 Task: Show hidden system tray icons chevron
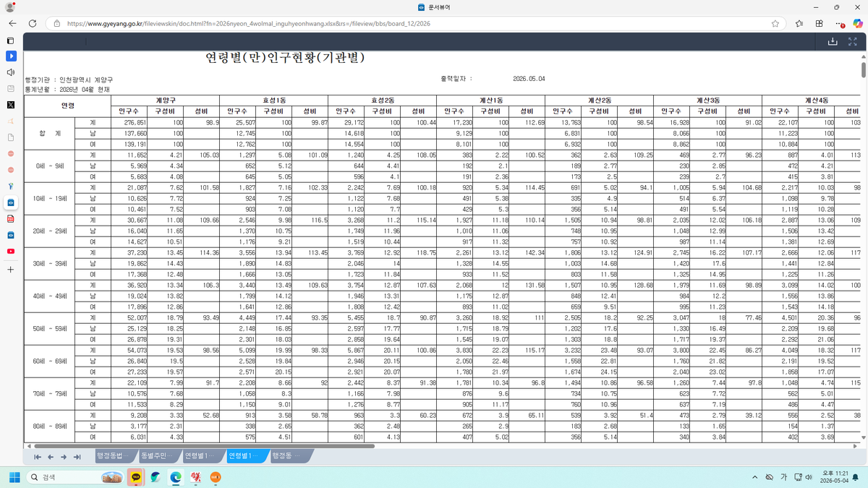pos(755,477)
